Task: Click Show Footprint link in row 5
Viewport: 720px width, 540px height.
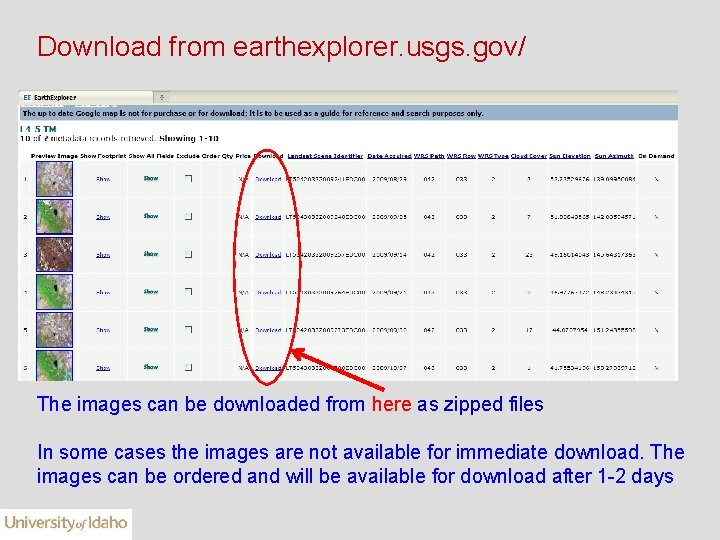Action: coord(103,330)
